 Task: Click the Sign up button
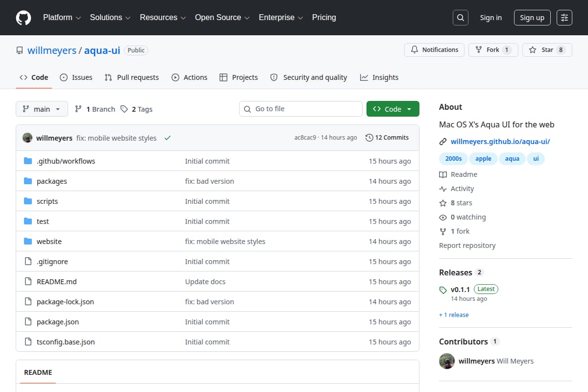532,18
